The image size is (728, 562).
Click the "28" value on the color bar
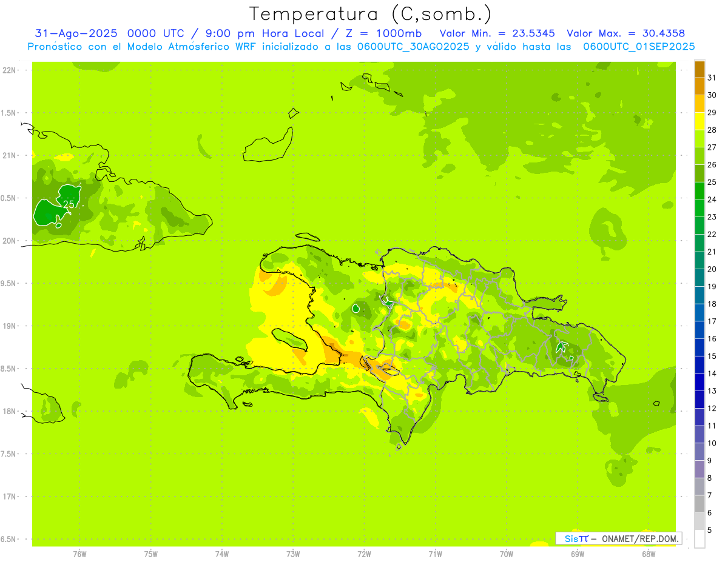pos(712,130)
